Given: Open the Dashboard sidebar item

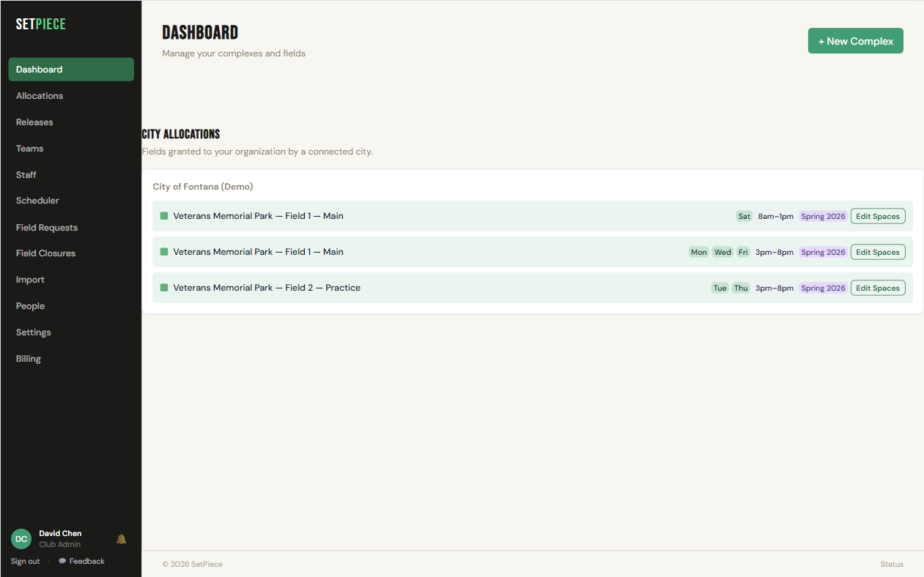Looking at the screenshot, I should point(71,70).
